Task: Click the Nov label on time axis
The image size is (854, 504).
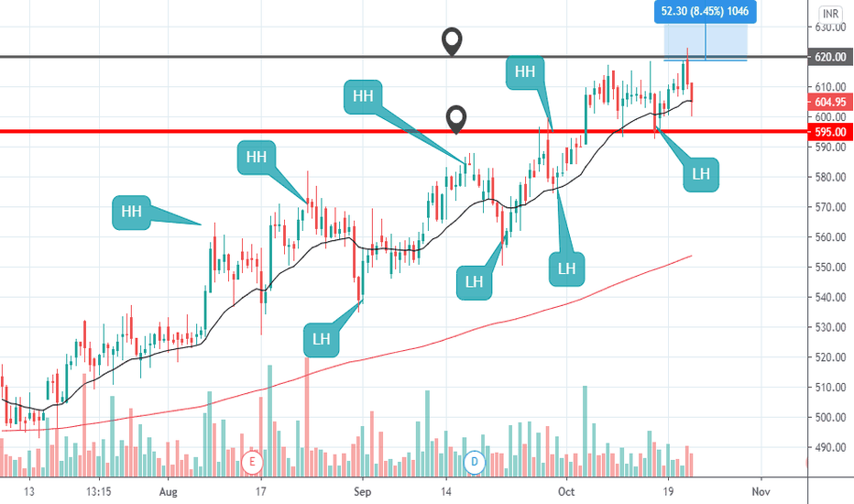Action: click(761, 491)
